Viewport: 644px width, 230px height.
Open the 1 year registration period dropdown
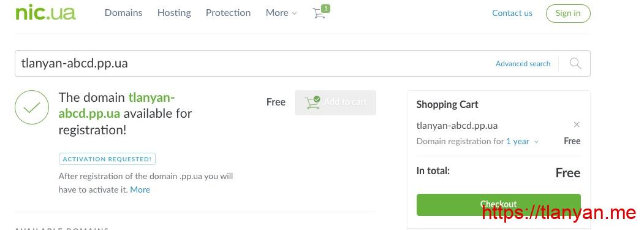(x=522, y=142)
